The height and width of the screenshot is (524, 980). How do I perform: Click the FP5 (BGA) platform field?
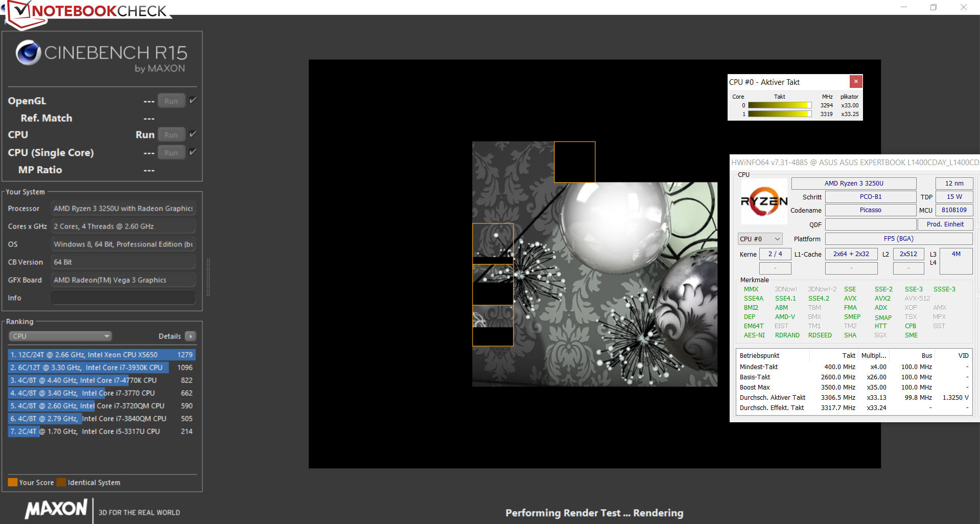[x=899, y=239]
